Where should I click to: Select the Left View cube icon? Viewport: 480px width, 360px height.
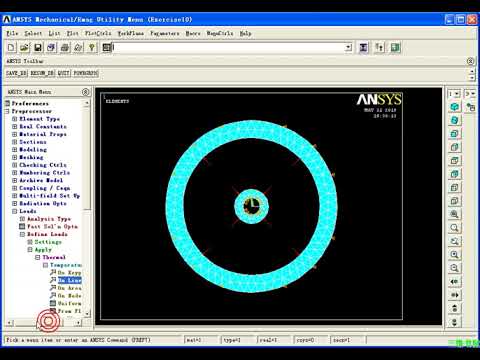(454, 187)
